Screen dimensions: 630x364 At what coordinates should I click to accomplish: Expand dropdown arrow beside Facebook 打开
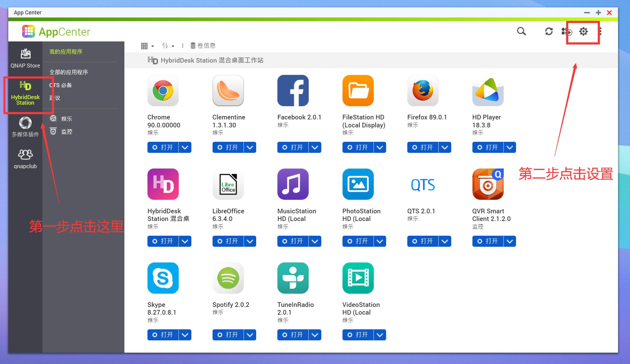point(315,147)
